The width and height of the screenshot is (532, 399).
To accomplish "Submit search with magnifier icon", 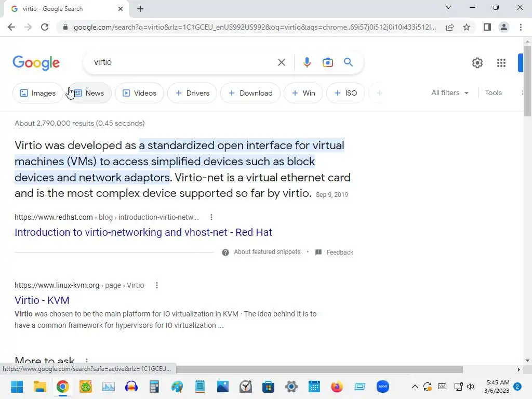I will 348,62.
